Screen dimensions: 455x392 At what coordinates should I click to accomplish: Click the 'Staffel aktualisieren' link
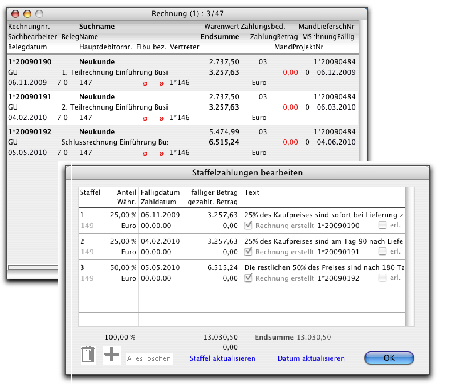222,359
